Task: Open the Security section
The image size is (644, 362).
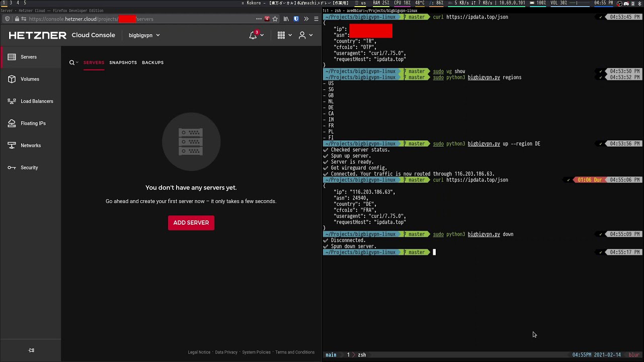Action: point(30,167)
